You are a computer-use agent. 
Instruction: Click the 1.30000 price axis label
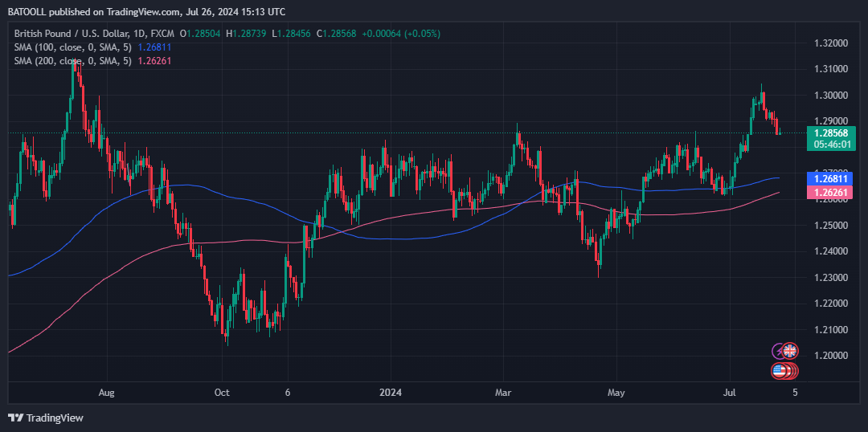831,95
